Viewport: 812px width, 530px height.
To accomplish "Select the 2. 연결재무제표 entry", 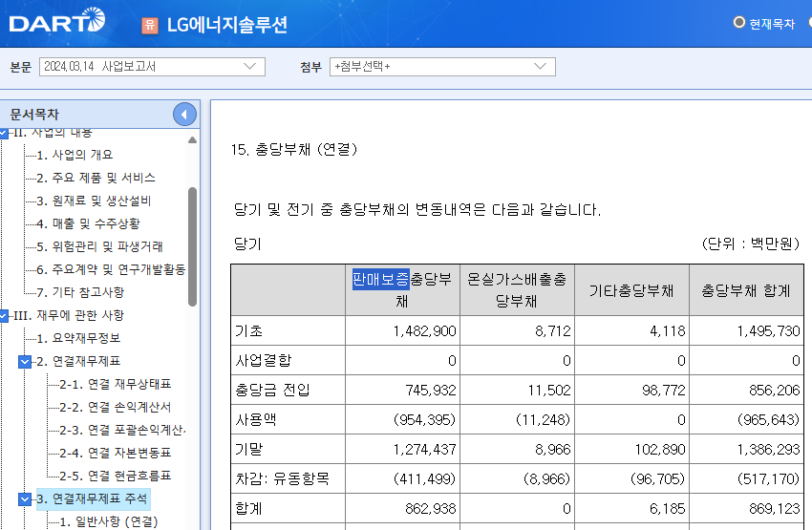I will tap(78, 361).
